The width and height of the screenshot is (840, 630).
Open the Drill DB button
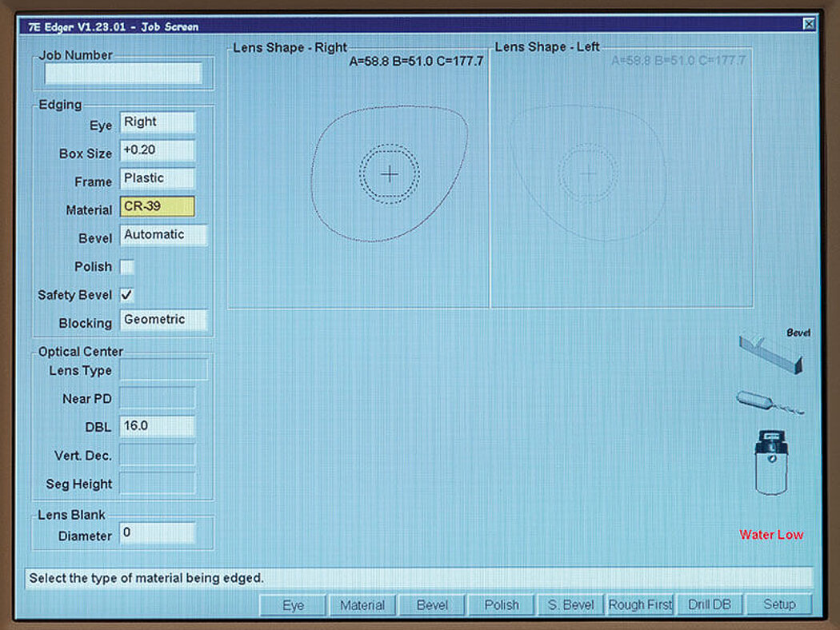point(710,605)
